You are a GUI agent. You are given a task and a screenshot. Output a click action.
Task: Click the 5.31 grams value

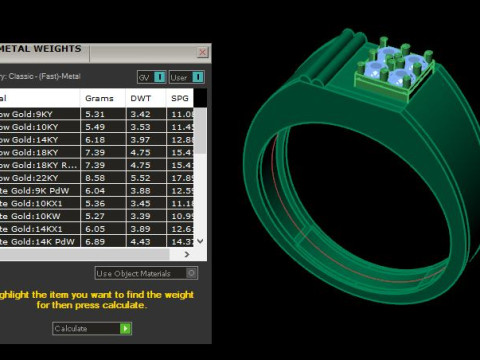point(95,114)
